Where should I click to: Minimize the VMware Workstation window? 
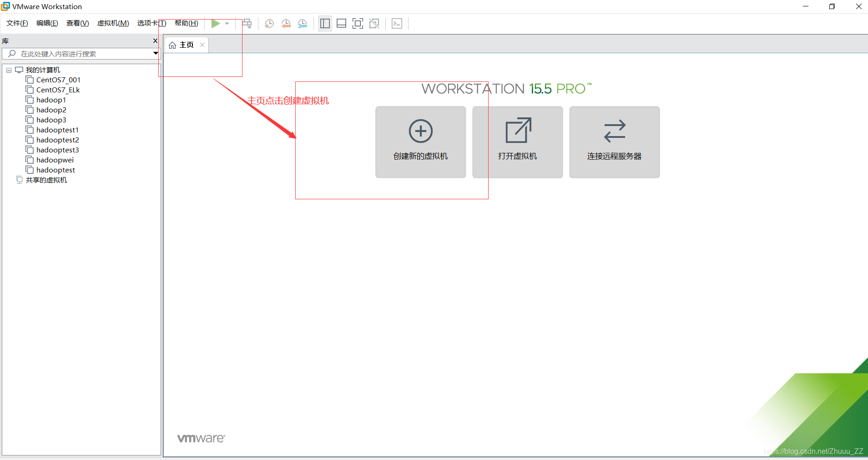[x=806, y=6]
